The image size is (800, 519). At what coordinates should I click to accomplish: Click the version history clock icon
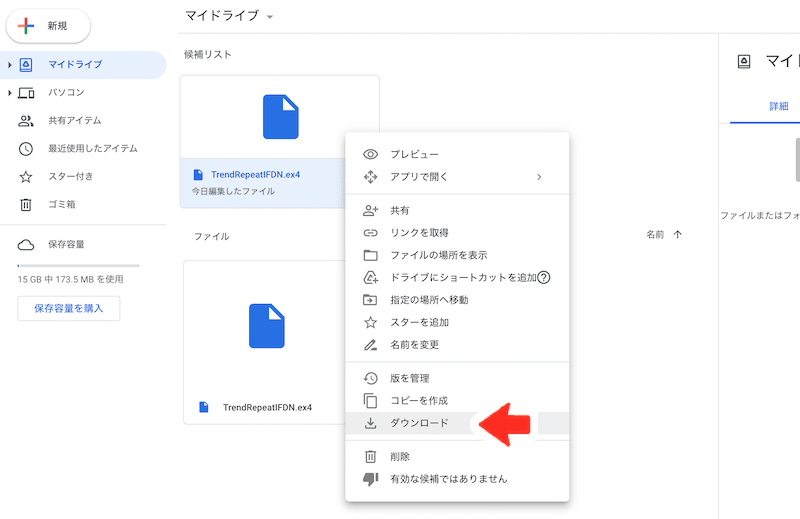(370, 378)
